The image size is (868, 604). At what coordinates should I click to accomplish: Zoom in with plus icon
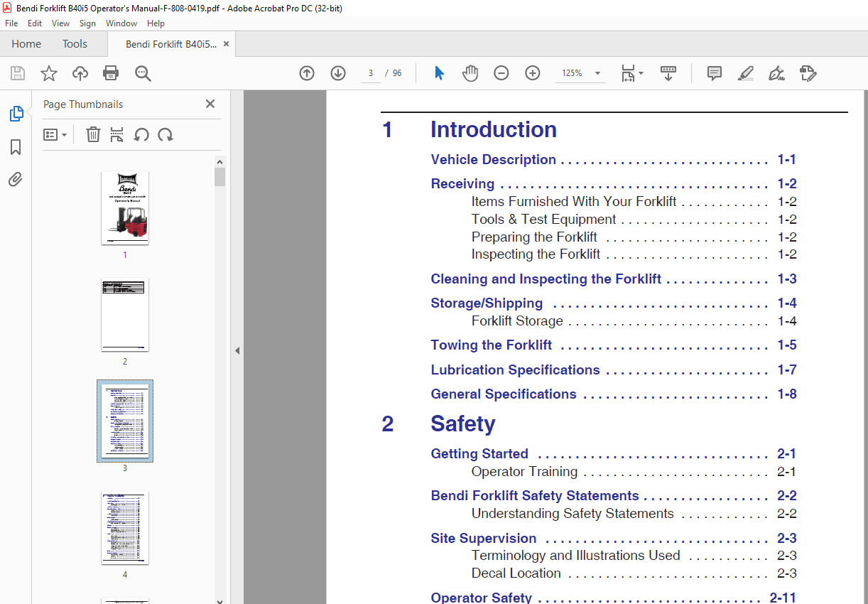coord(533,73)
